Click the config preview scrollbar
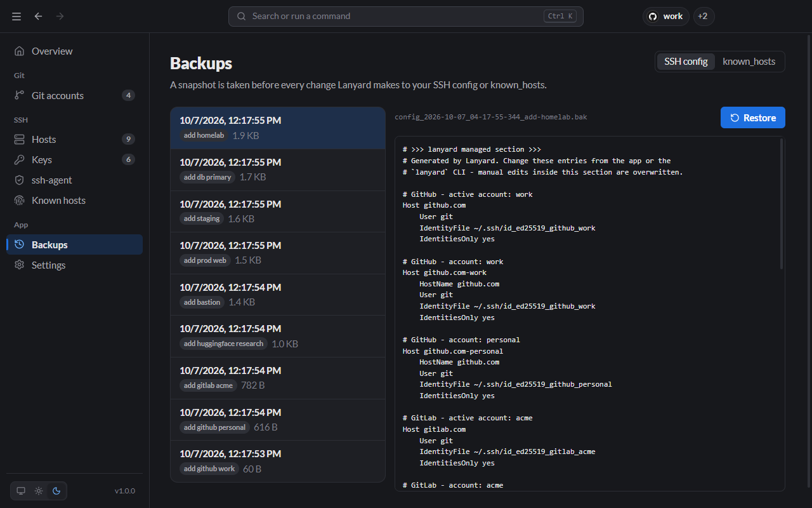The width and height of the screenshot is (812, 508). (782, 204)
